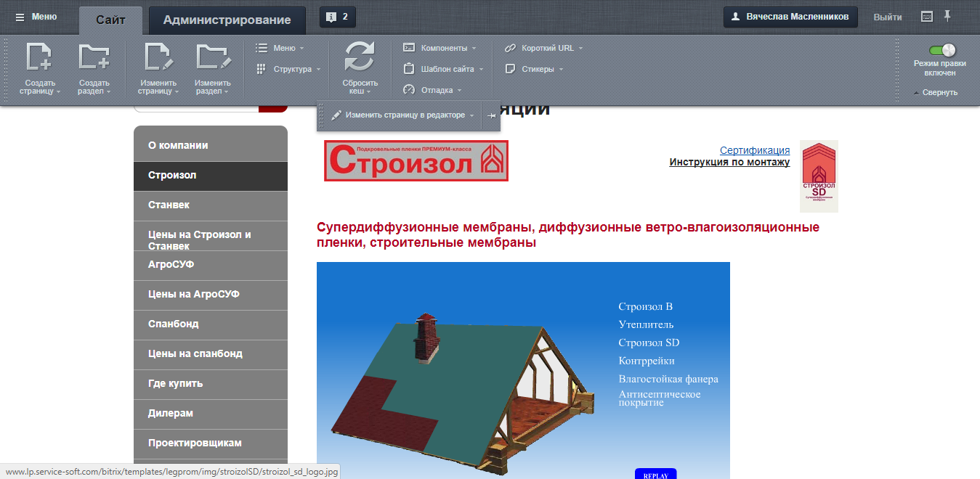Click the pin icon beside editor toolbar
The image size is (980, 479).
click(x=492, y=115)
